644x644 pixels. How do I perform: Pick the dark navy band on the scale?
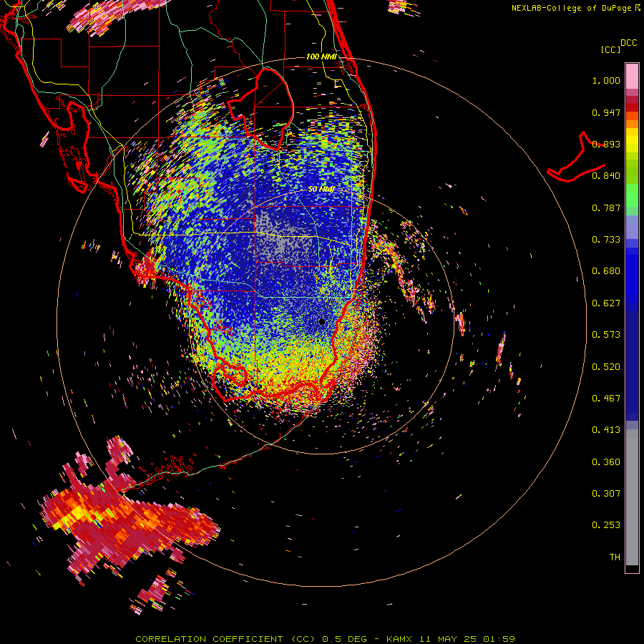(x=632, y=366)
